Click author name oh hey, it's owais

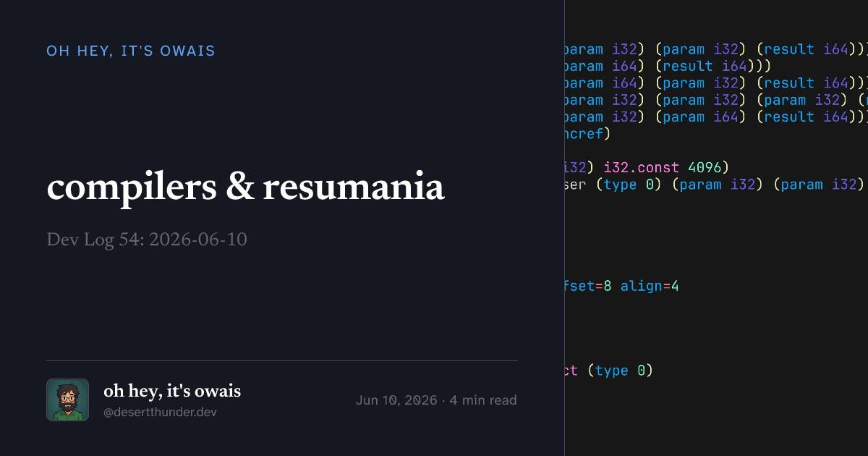coord(172,391)
